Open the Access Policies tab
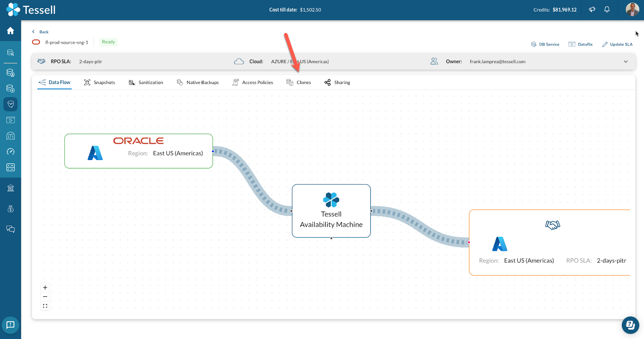This screenshot has width=644, height=339. click(253, 82)
